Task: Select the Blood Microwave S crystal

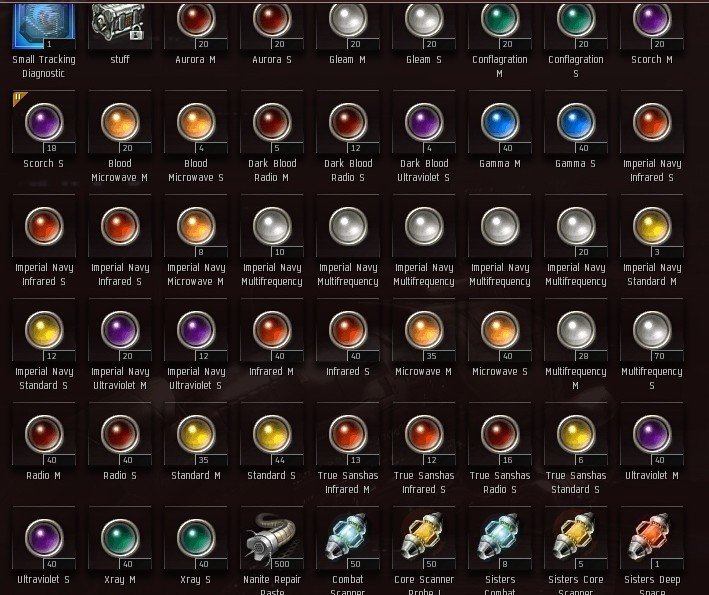Action: point(196,122)
